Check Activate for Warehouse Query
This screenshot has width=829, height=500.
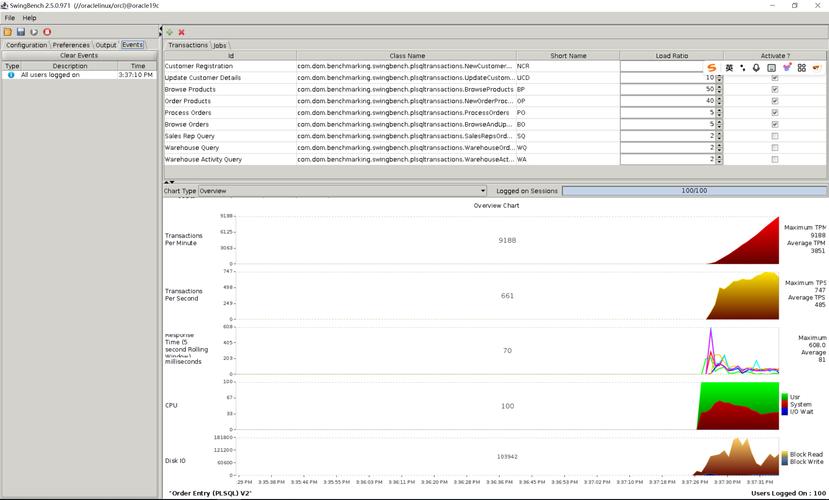coord(775,147)
